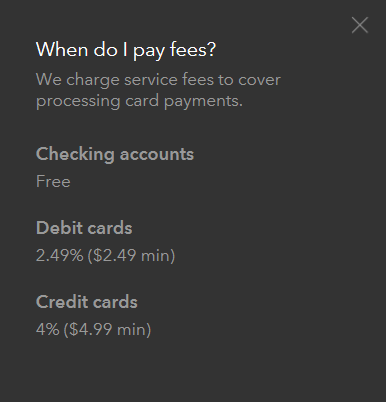Click the word "accounts" in the bold heading
The image size is (386, 402).
157,155
